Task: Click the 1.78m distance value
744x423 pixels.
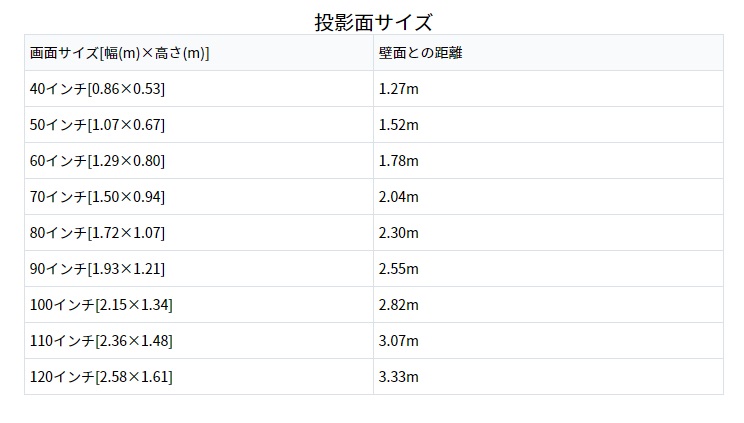Action: pos(398,161)
